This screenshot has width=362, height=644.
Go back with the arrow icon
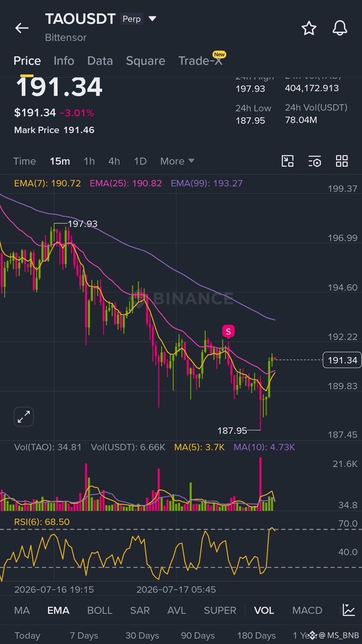[22, 28]
